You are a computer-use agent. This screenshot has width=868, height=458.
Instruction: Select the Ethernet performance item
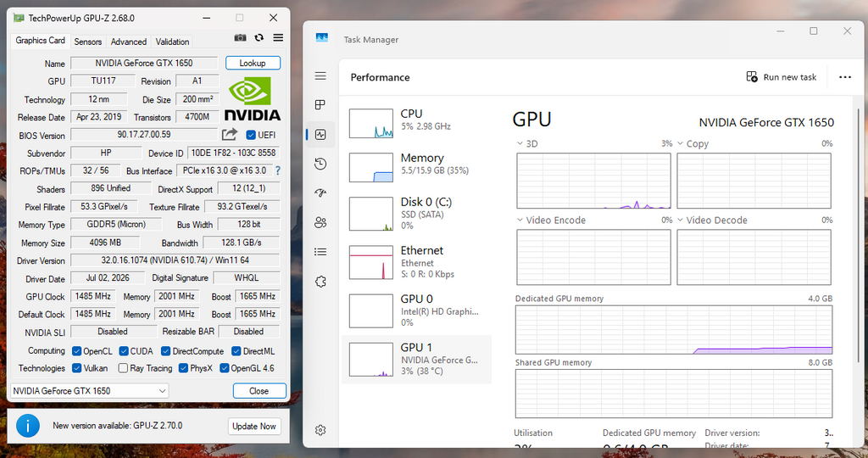[416, 262]
